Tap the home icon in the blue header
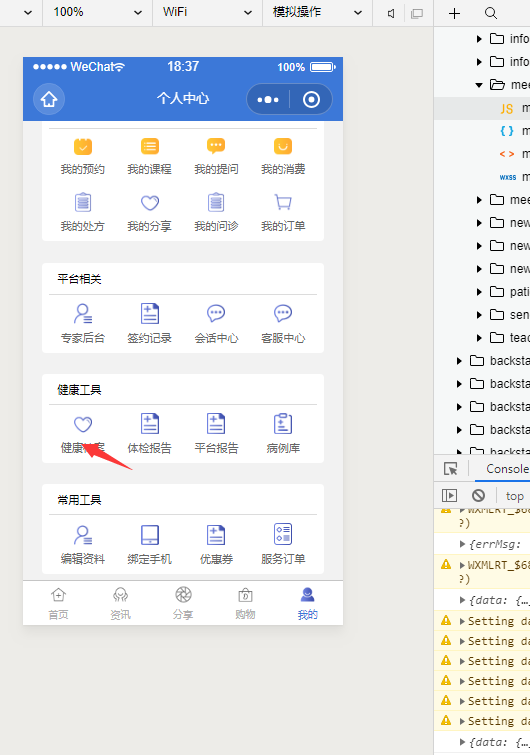Viewport: 530px width, 755px height. [x=49, y=99]
